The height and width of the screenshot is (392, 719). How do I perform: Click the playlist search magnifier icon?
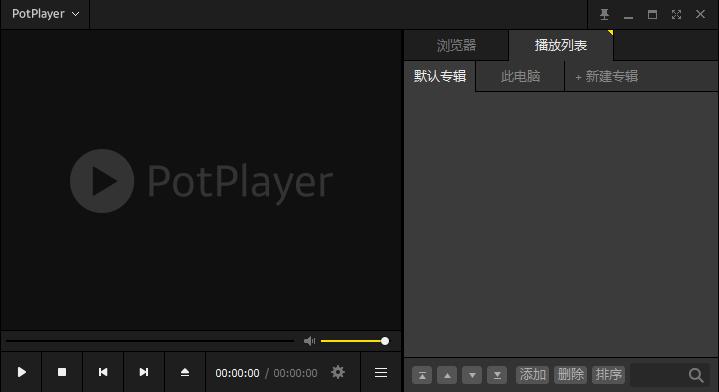click(x=696, y=375)
